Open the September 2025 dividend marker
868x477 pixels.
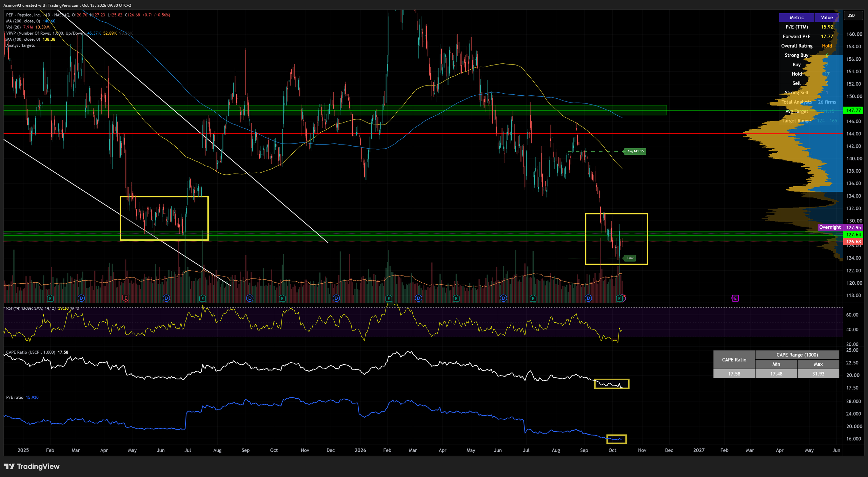pos(250,298)
